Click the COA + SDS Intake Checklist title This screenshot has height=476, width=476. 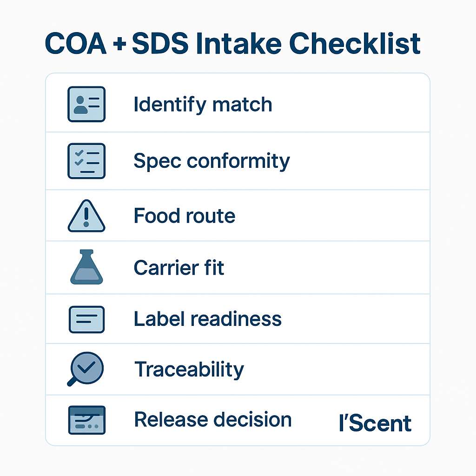pos(232,44)
